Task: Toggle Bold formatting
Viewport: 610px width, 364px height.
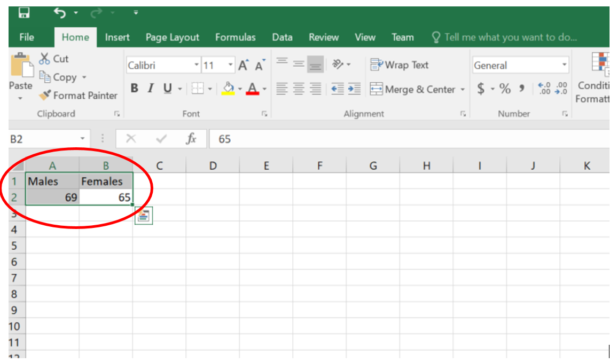Action: (x=135, y=89)
